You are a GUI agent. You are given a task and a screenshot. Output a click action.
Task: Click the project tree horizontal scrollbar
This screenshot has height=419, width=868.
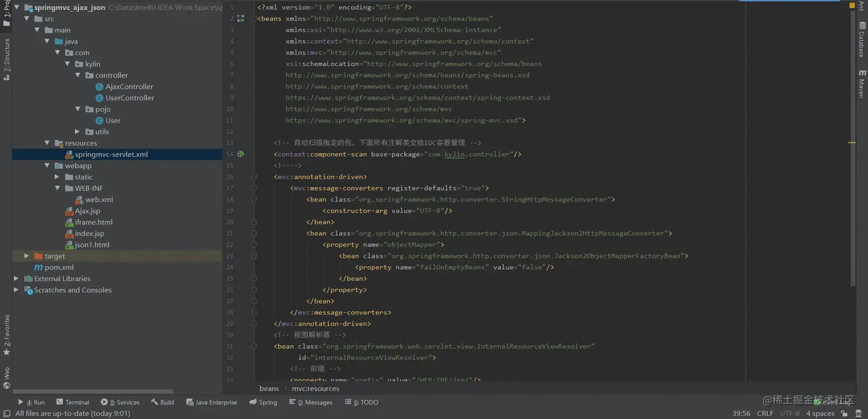(92, 392)
